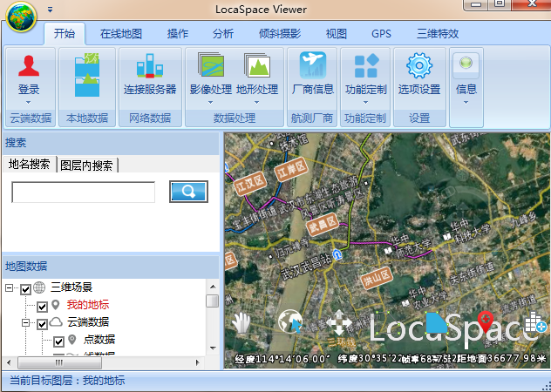Open the 地形处理 terrain processing tool
The width and height of the screenshot is (551, 392).
257,65
